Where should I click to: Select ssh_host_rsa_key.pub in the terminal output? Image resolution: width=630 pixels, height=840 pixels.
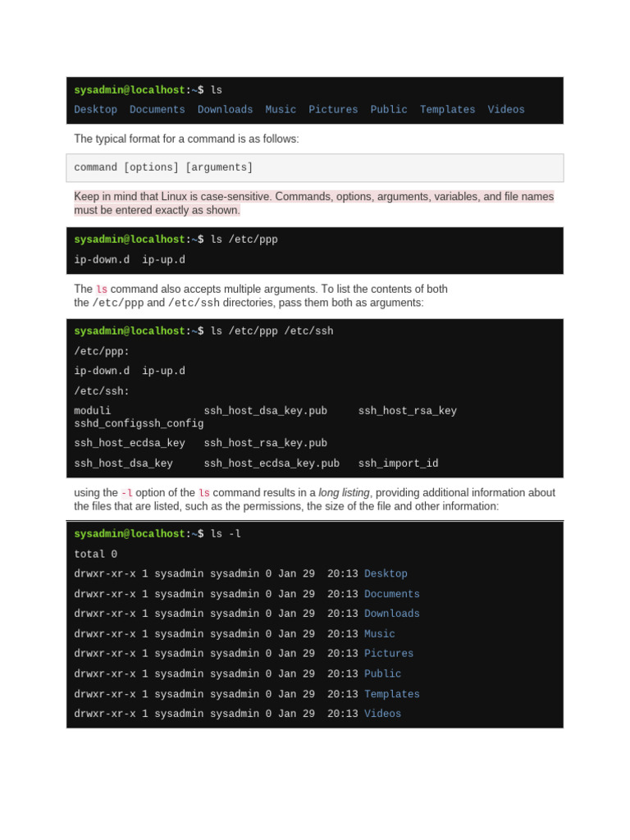pyautogui.click(x=265, y=444)
